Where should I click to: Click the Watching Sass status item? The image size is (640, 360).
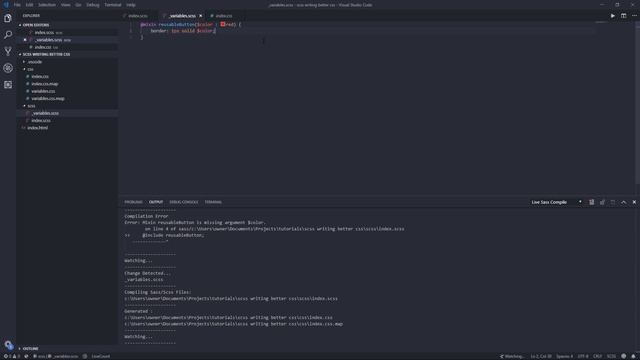coord(512,356)
